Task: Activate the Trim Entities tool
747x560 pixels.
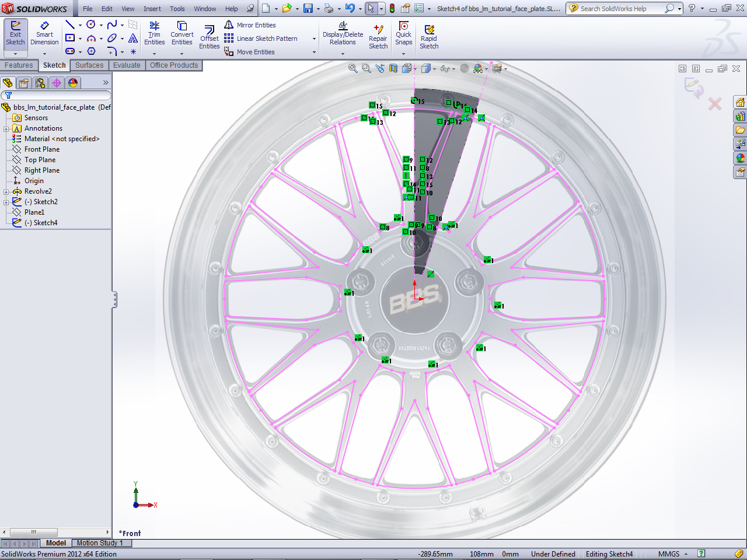Action: tap(154, 35)
